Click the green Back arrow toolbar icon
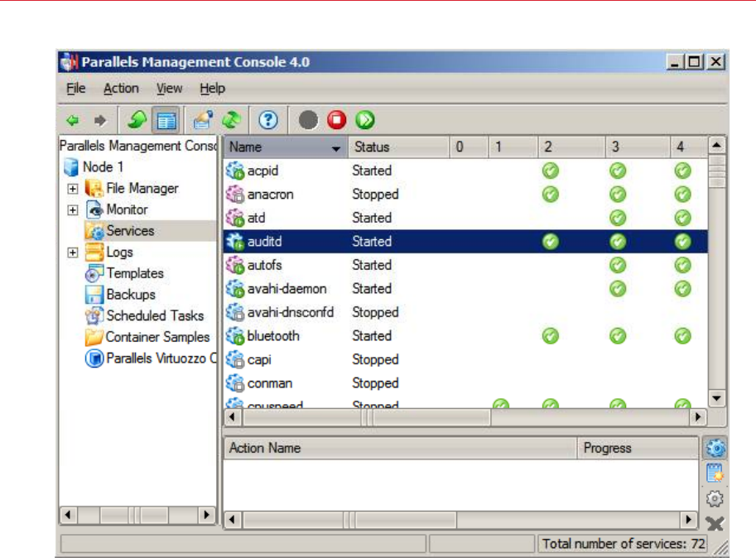The width and height of the screenshot is (756, 558). pyautogui.click(x=73, y=120)
